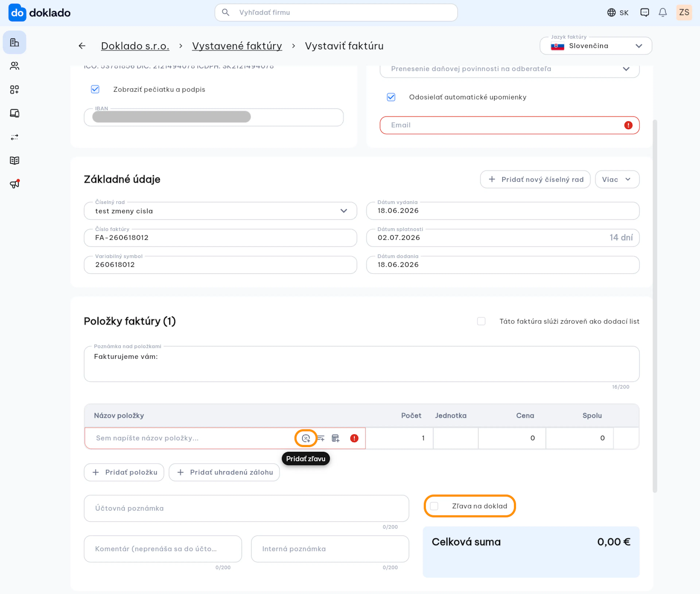The width and height of the screenshot is (700, 594).
Task: Click the '0,00 €' total amount
Action: click(613, 542)
